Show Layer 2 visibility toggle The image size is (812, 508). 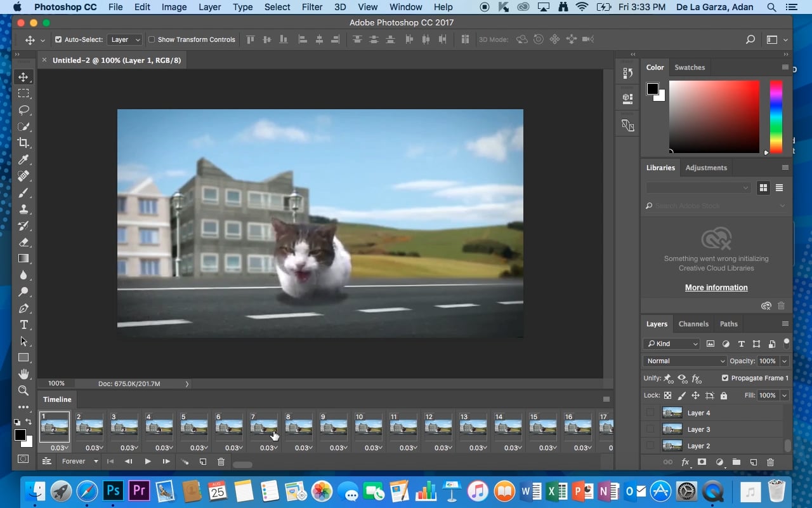pyautogui.click(x=650, y=446)
